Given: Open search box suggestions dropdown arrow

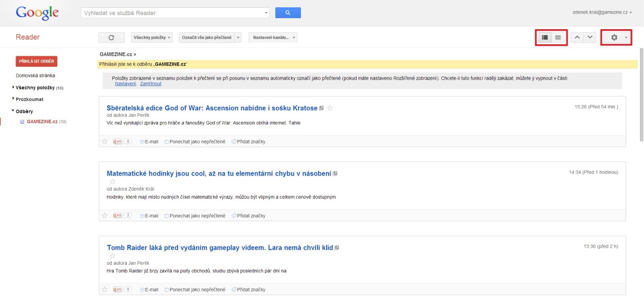Looking at the screenshot, I should tap(266, 13).
